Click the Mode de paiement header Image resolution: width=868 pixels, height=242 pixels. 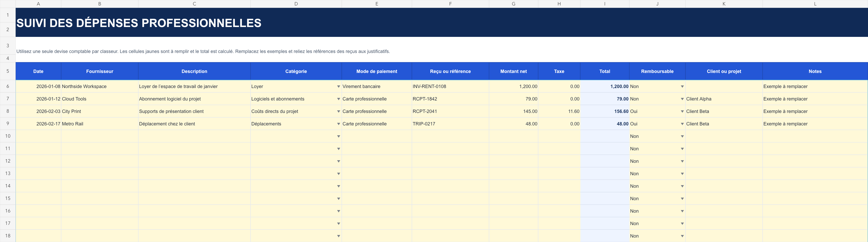pyautogui.click(x=377, y=71)
